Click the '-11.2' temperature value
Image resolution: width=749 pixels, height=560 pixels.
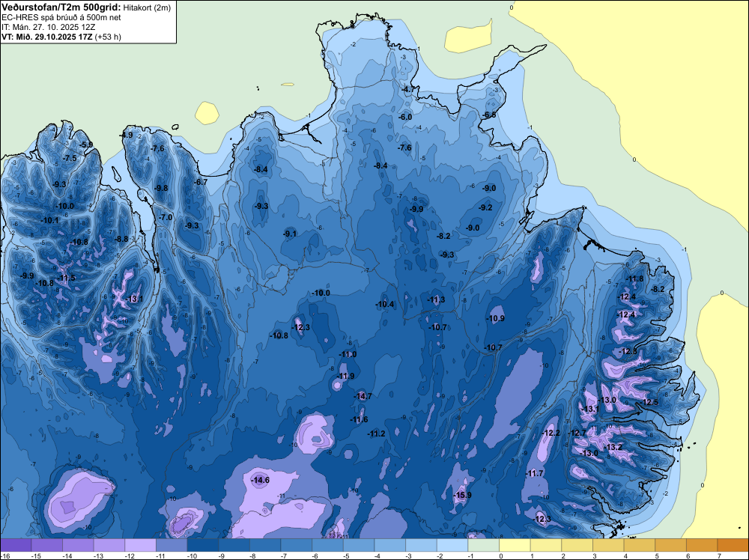[377, 433]
